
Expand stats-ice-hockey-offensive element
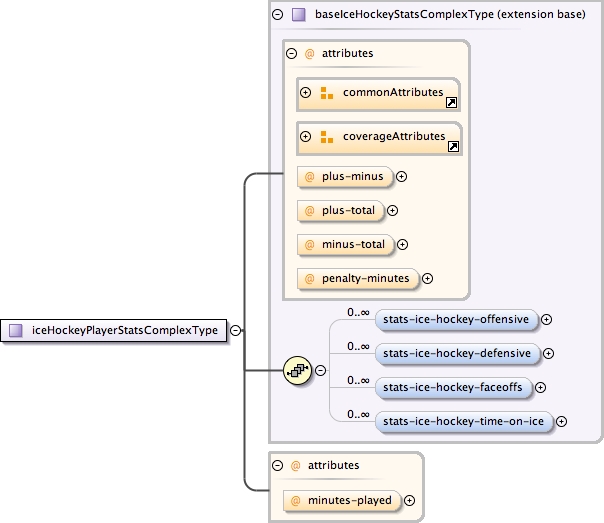[547, 320]
